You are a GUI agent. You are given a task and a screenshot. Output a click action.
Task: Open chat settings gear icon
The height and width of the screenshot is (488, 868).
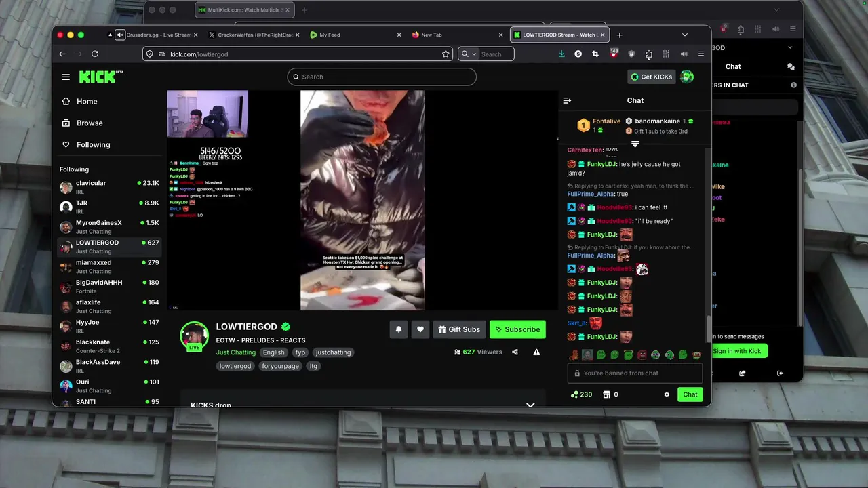click(667, 394)
